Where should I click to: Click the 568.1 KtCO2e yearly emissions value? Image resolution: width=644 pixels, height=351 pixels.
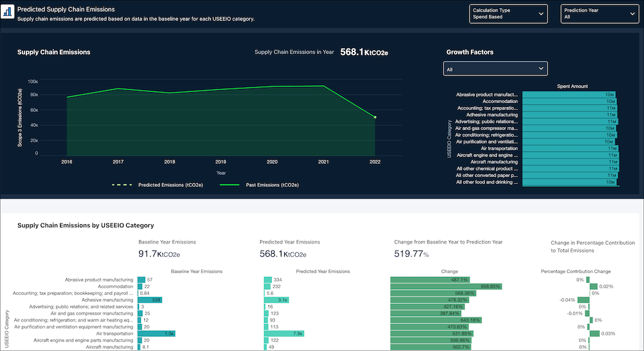pos(364,52)
